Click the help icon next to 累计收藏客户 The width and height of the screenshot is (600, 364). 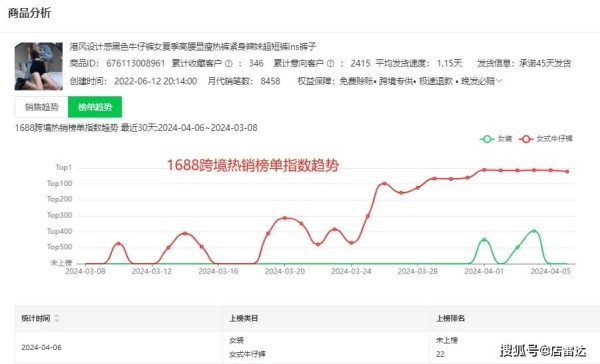click(x=228, y=64)
